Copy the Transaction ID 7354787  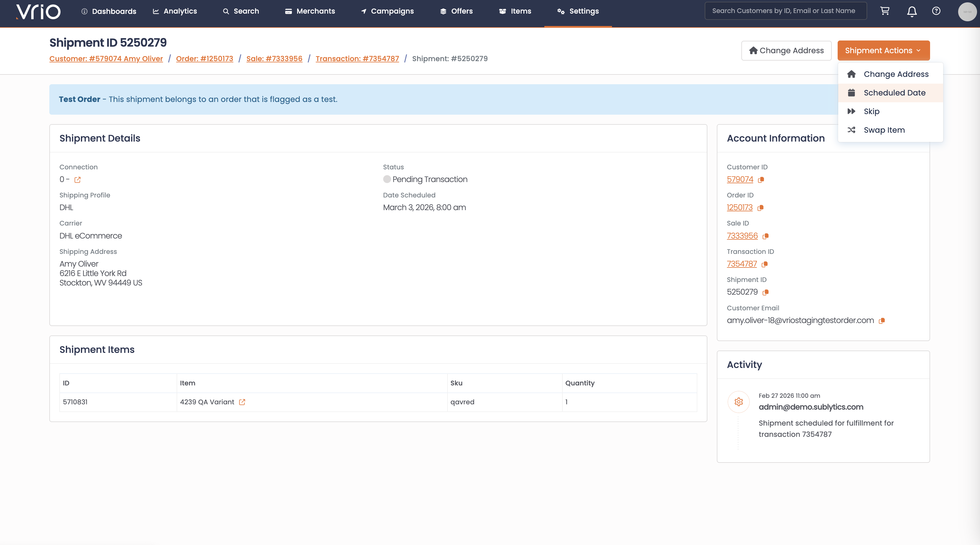(765, 264)
